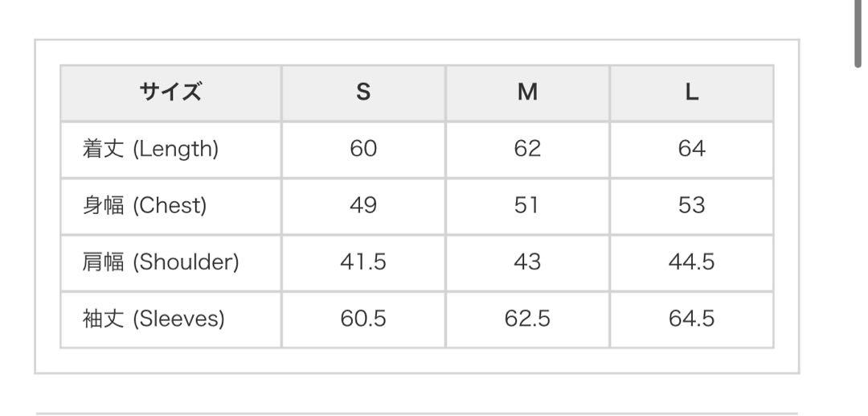Click the L sleeves value 64.5

pyautogui.click(x=692, y=319)
